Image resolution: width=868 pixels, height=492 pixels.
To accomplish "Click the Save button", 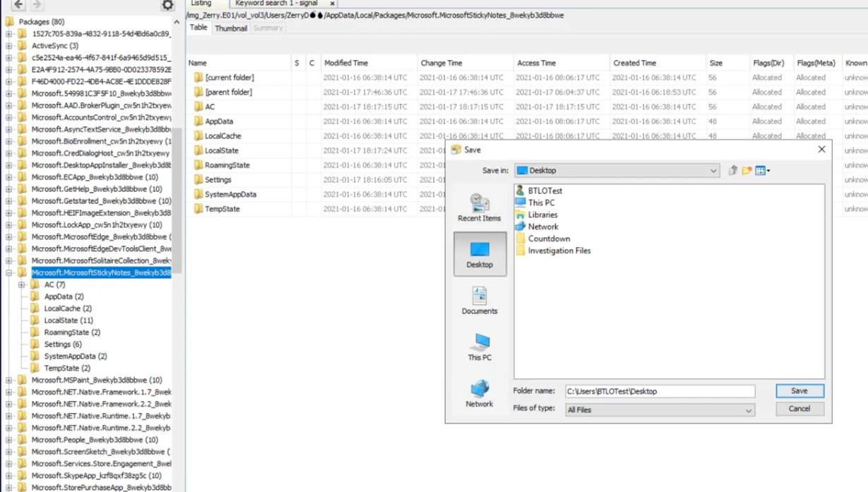I will (x=799, y=391).
